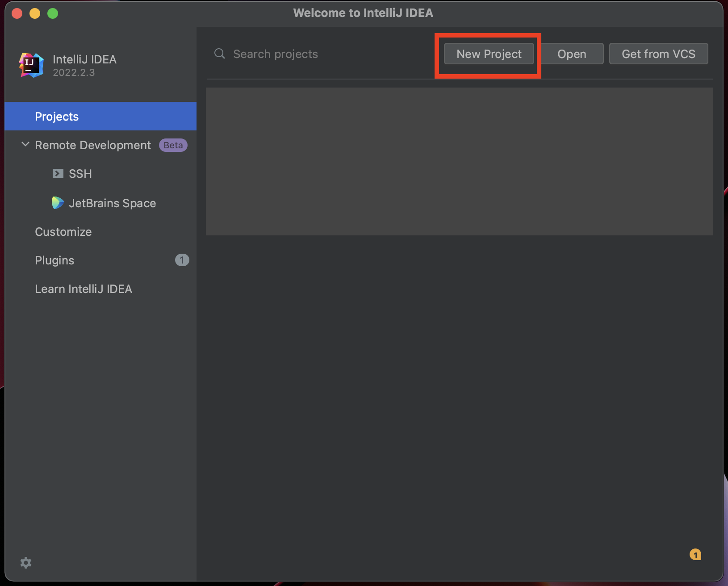
Task: Click the New Project button
Action: coord(489,54)
